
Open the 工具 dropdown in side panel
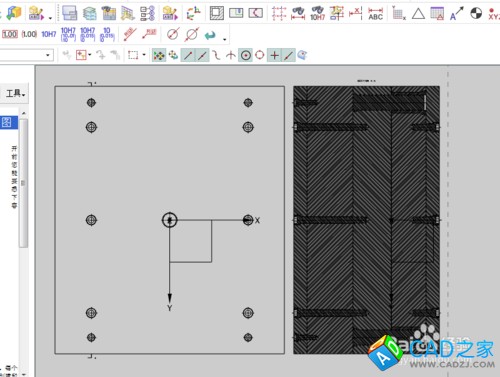[15, 94]
